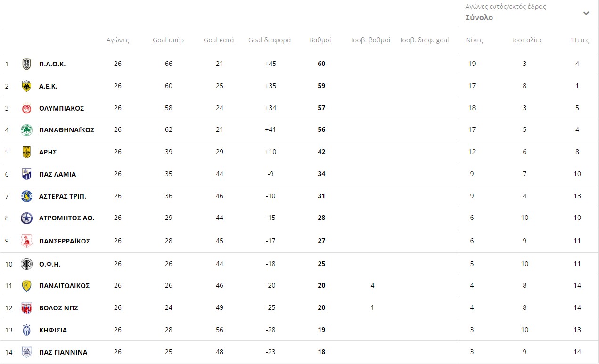
Task: Click the Α.Ε.Κ. yellow eagle crest
Action: 27,86
